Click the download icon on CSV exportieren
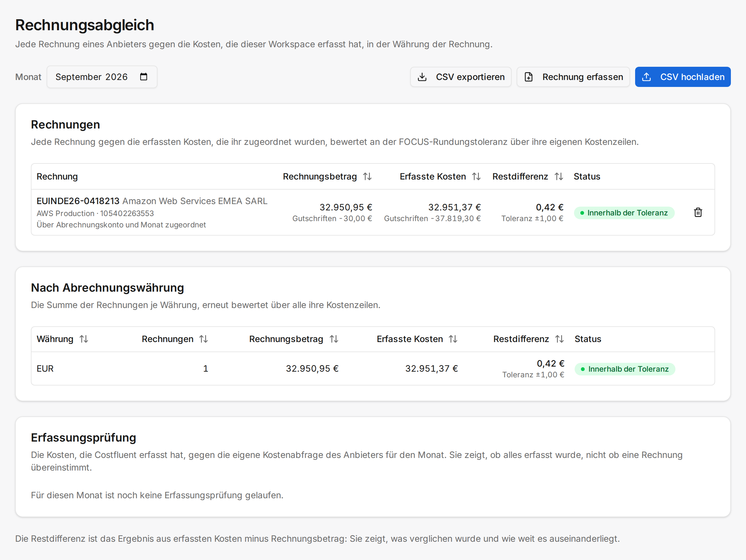The image size is (746, 560). [422, 77]
